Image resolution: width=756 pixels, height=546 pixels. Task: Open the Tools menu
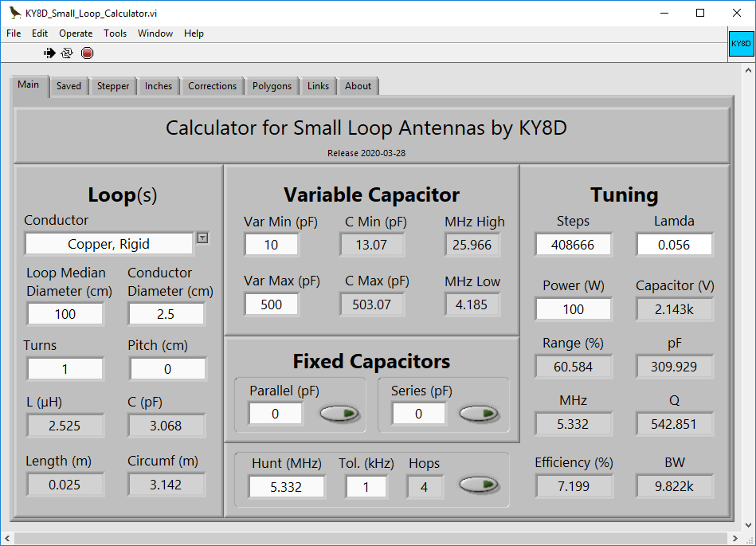(116, 33)
